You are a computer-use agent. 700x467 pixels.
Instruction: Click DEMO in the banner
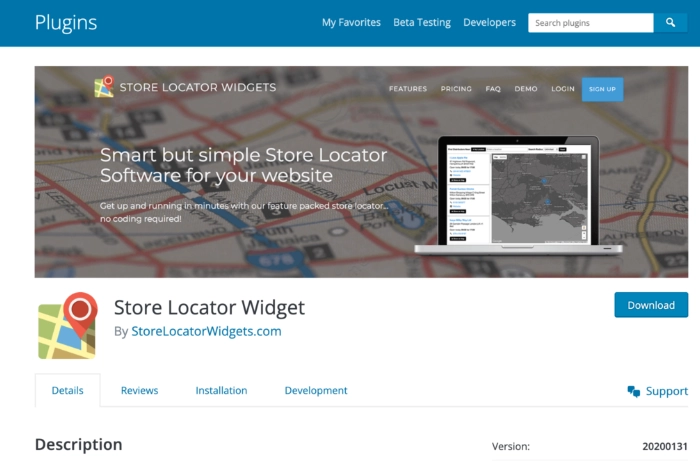pyautogui.click(x=526, y=89)
